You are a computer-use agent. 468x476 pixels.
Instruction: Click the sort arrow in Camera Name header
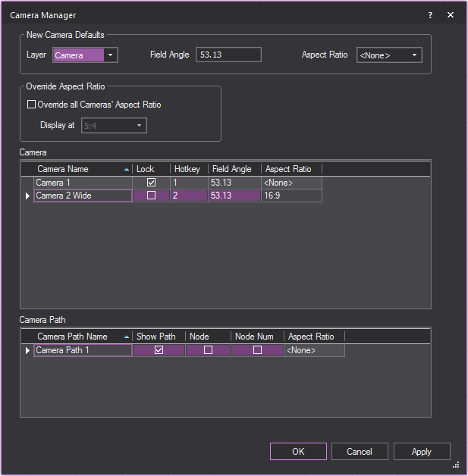tap(126, 169)
